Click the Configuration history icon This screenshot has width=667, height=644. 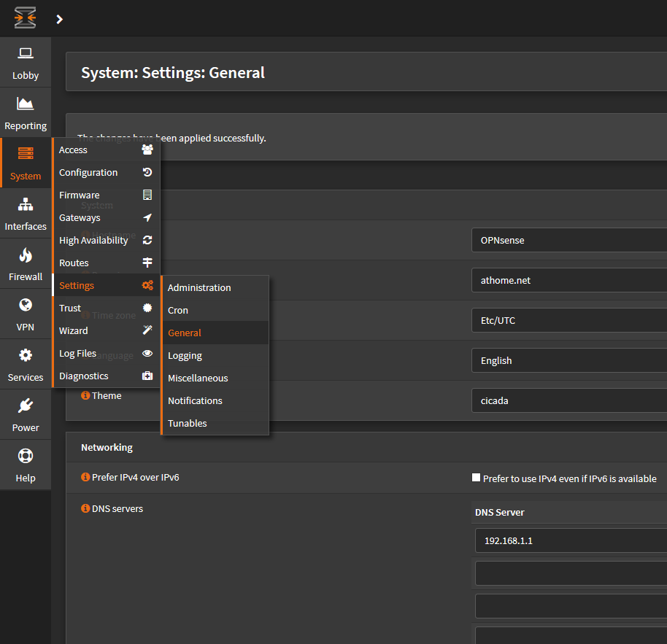tap(147, 172)
